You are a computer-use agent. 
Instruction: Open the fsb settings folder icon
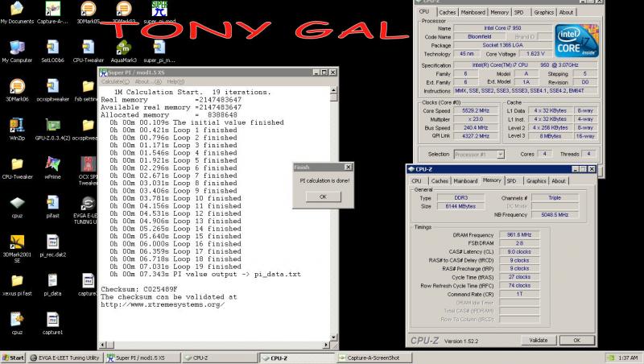point(86,90)
